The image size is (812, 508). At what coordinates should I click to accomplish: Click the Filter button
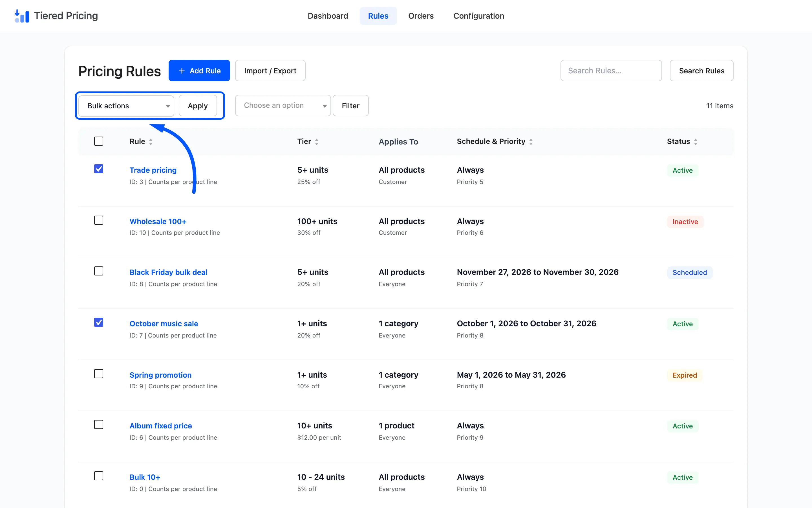[x=350, y=106]
